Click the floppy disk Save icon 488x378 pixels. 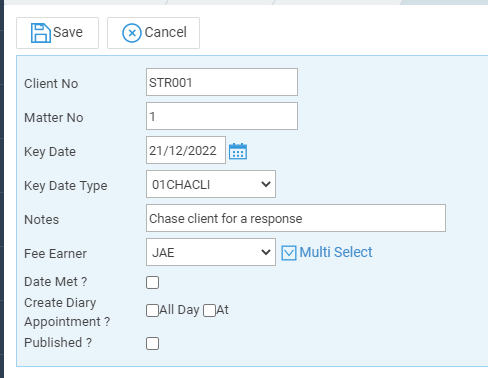[41, 33]
